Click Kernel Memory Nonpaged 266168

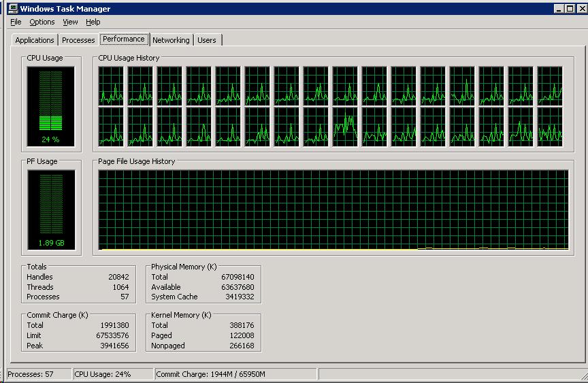242,346
